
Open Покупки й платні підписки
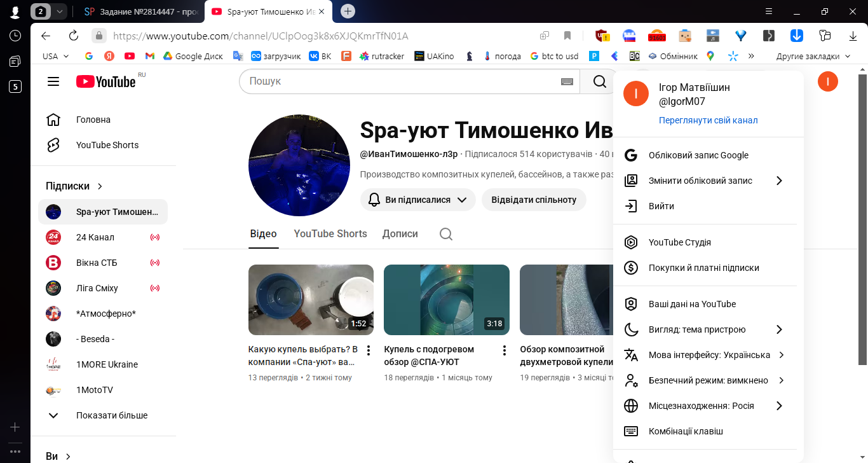point(705,268)
